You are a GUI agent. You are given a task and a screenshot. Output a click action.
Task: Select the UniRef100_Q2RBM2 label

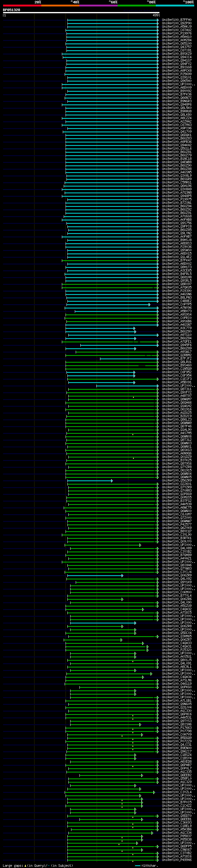click(x=176, y=355)
